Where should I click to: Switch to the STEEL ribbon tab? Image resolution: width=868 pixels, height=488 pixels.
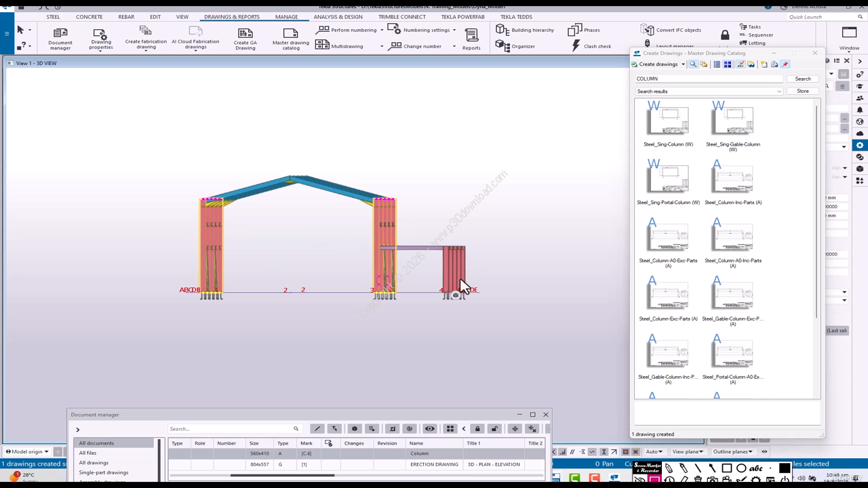click(x=53, y=17)
